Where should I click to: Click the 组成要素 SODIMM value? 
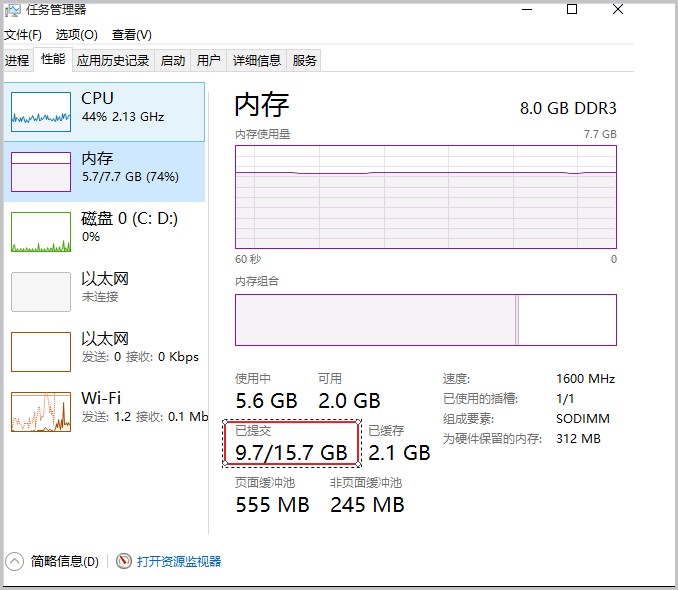(583, 419)
